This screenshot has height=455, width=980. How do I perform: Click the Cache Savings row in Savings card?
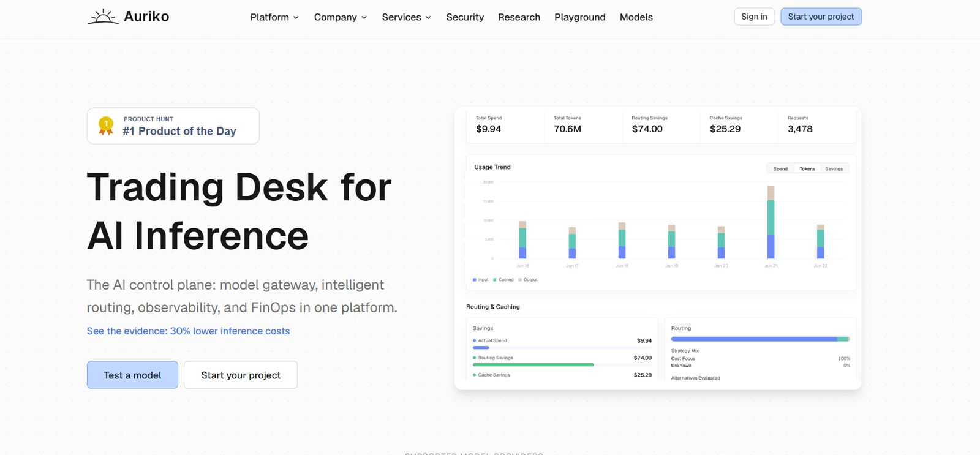562,375
